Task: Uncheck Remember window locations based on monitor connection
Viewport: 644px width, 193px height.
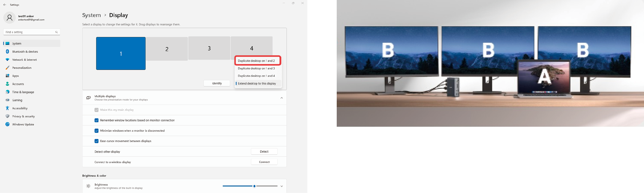Action: click(97, 120)
